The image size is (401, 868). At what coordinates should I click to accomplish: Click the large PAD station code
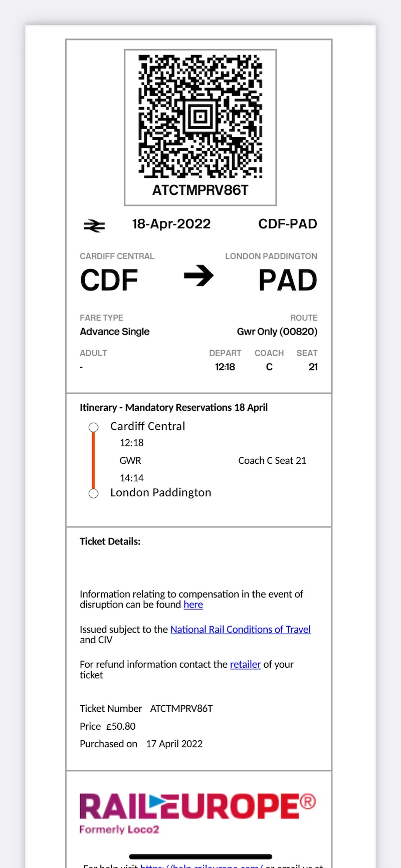coord(288,280)
